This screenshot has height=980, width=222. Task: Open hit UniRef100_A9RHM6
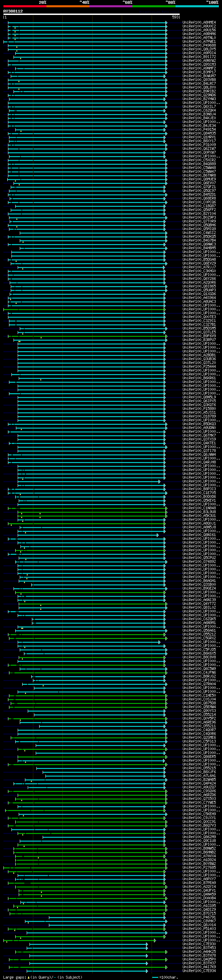pos(199,34)
